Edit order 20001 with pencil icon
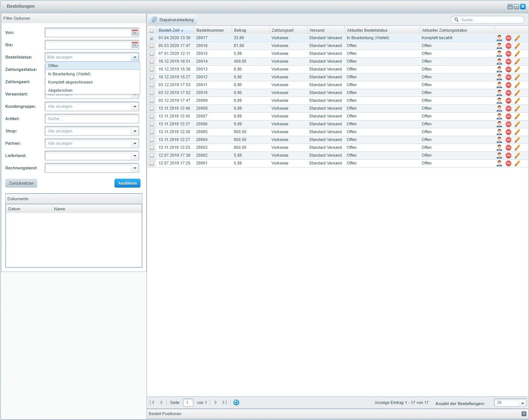Screen dimensions: 529x420 pos(517,163)
